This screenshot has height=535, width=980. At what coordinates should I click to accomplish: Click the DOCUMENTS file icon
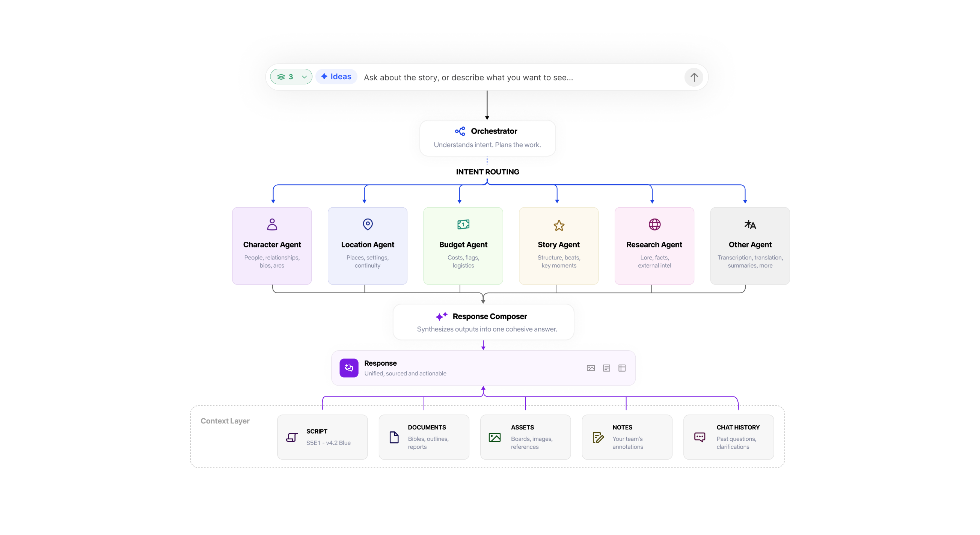pyautogui.click(x=394, y=438)
